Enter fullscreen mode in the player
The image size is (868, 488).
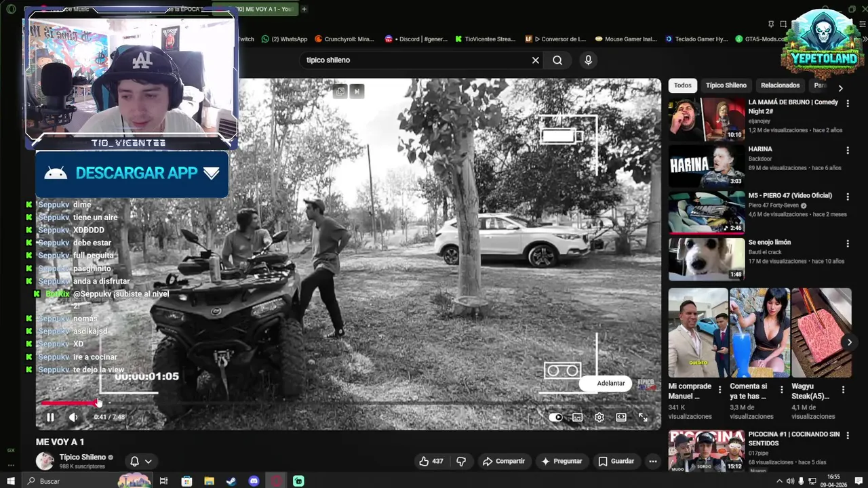pos(643,418)
